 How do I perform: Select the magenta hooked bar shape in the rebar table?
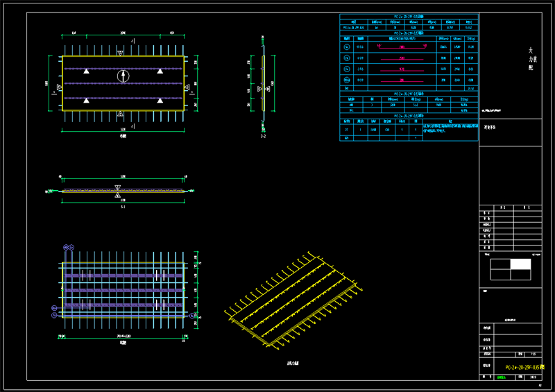[402, 46]
